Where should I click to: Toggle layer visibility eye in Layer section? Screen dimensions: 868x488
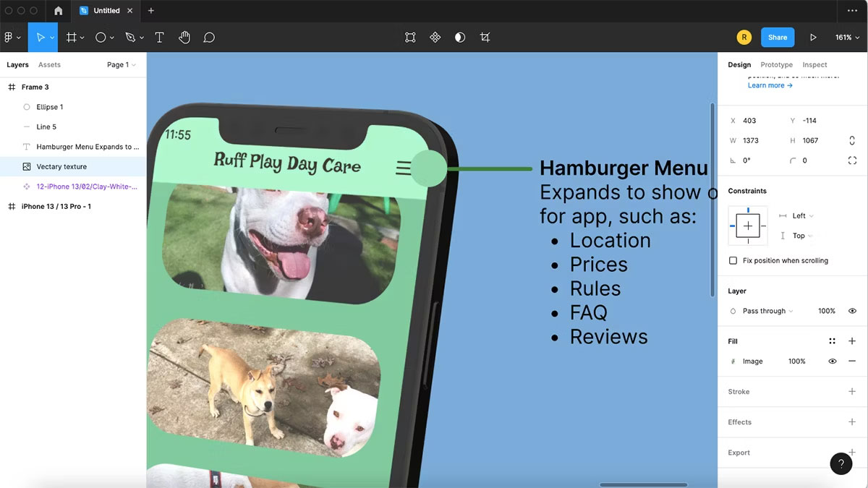(x=852, y=311)
